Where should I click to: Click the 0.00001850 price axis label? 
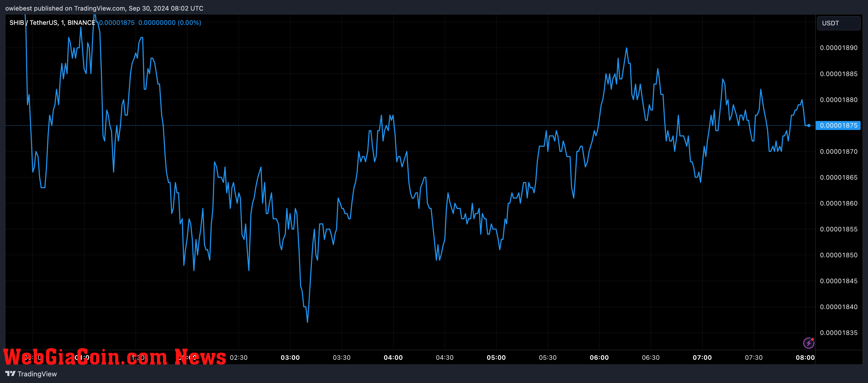pos(839,255)
